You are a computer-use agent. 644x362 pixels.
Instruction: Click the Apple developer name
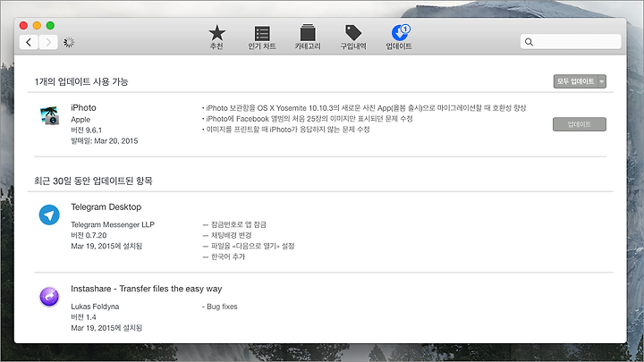click(x=80, y=120)
